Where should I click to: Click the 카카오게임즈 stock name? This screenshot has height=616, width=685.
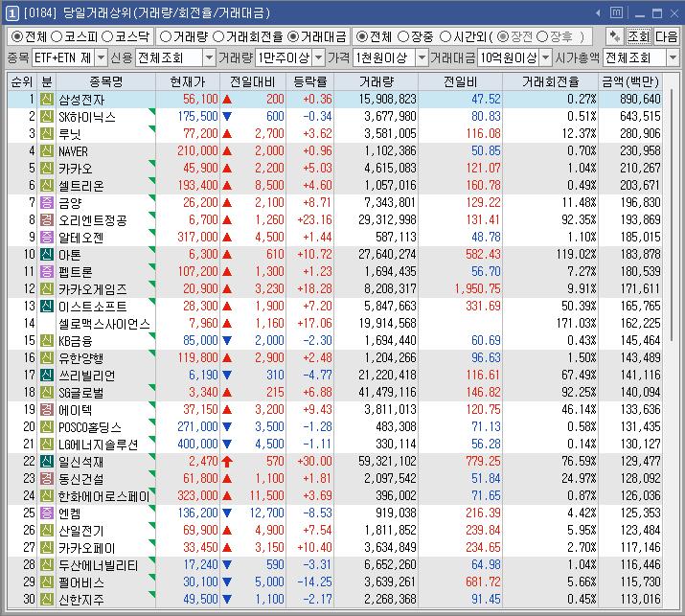93,289
